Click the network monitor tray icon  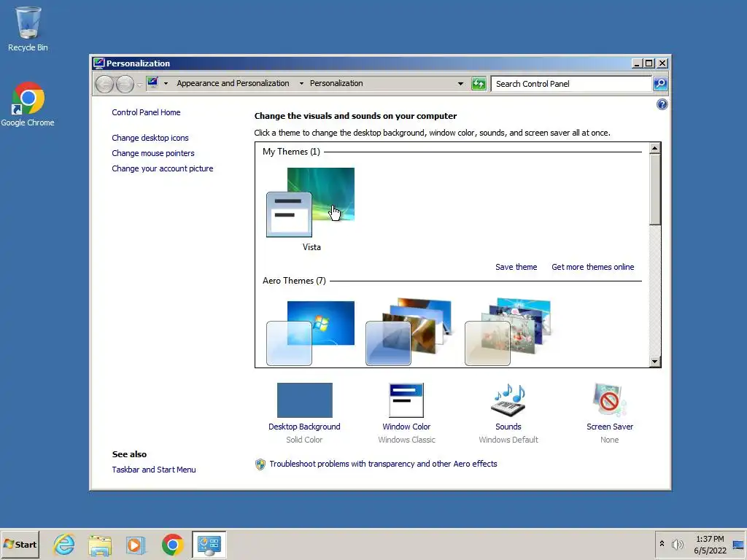pyautogui.click(x=738, y=545)
